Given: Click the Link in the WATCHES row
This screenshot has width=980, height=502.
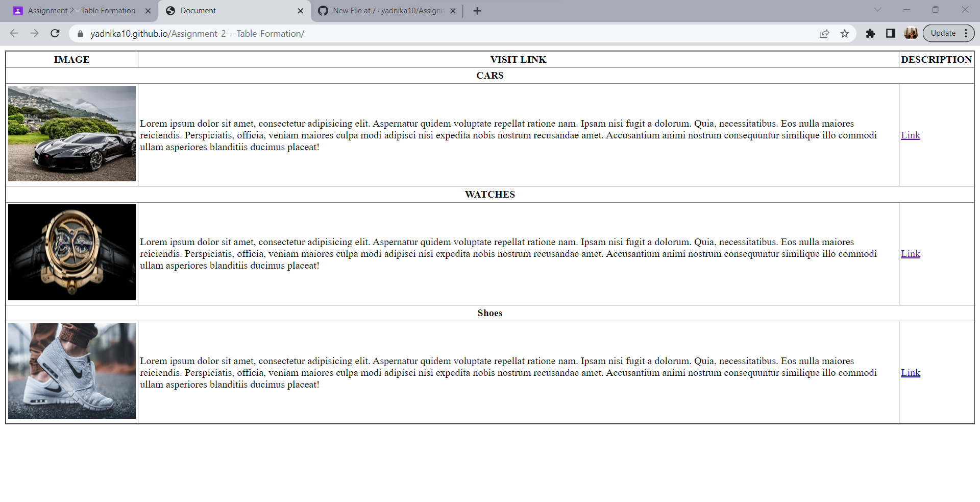Looking at the screenshot, I should (x=911, y=253).
